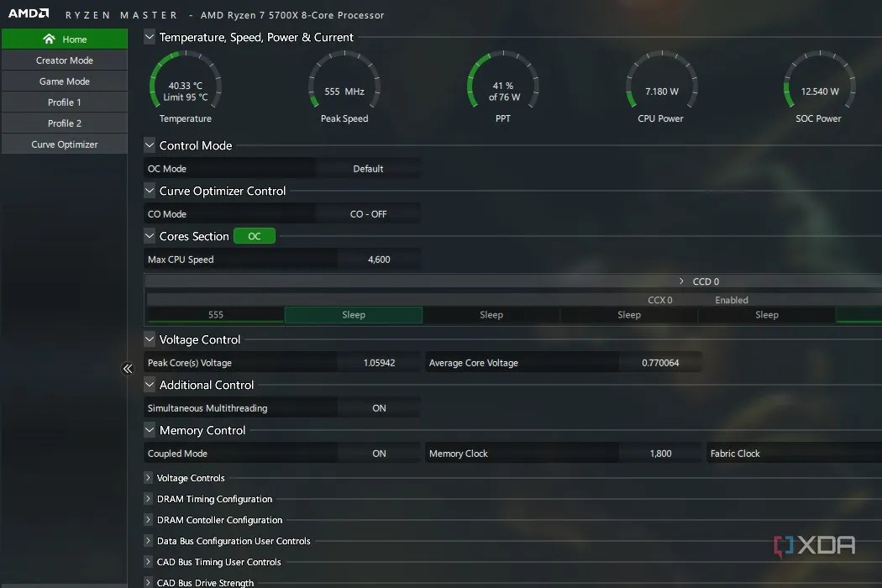Click the AMD logo in the title bar
The image size is (882, 588).
(x=28, y=13)
